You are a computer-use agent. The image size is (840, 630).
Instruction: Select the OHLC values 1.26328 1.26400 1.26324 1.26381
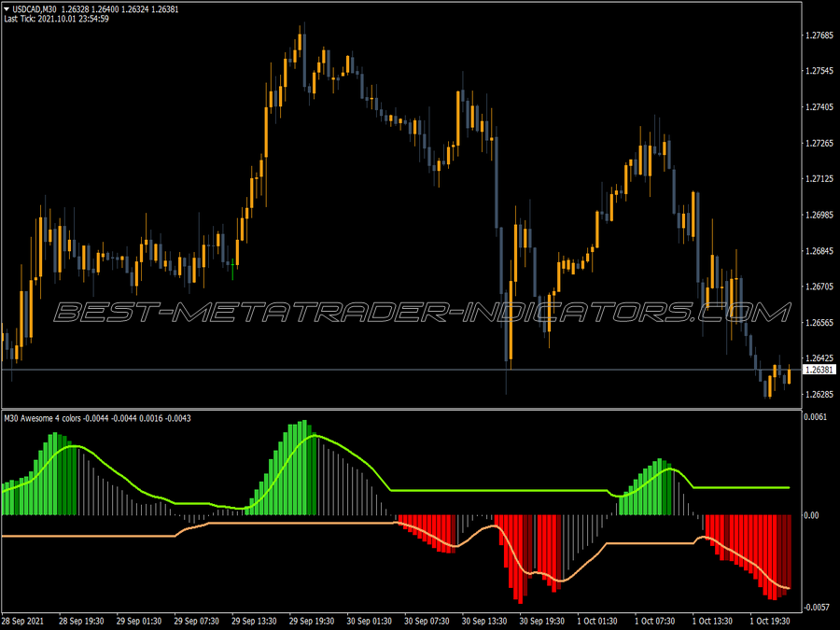(120, 9)
